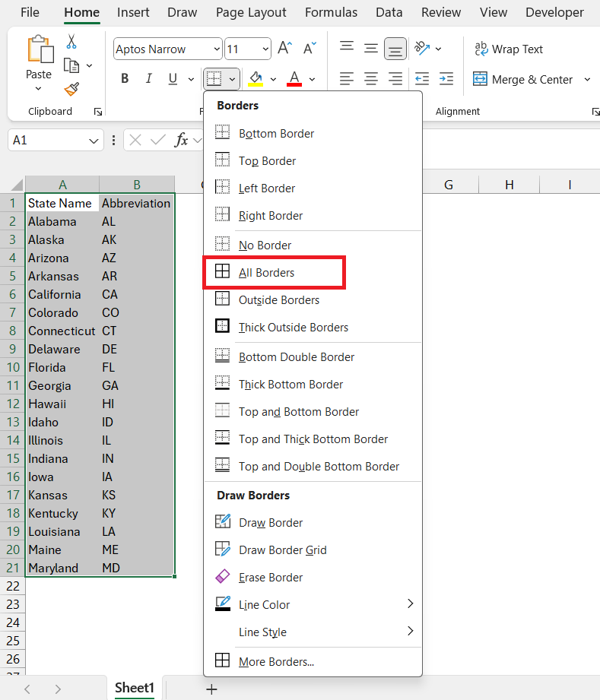The height and width of the screenshot is (700, 600).
Task: Select Thick Outside Borders
Action: click(313, 327)
